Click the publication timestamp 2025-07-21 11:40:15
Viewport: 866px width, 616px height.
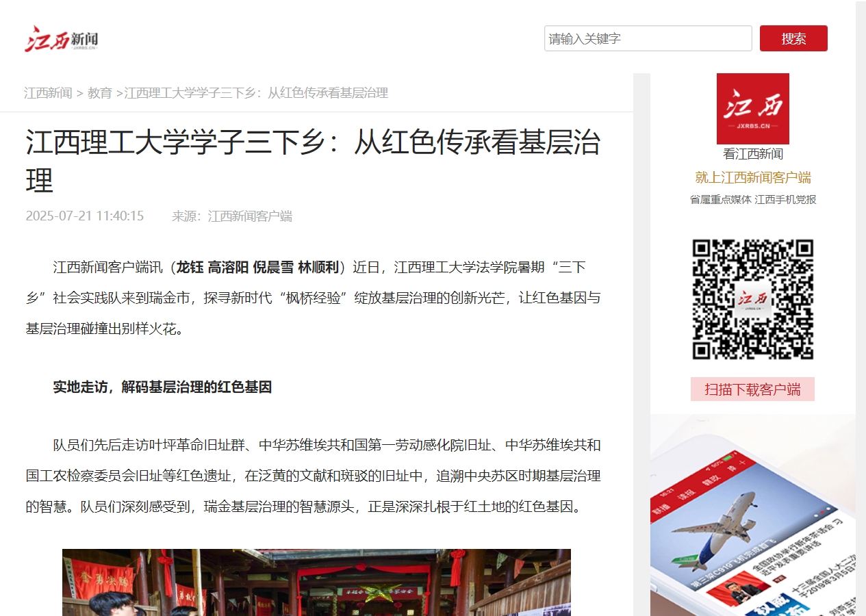(85, 216)
